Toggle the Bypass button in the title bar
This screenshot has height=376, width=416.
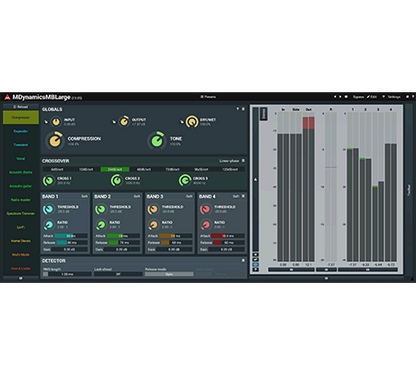point(358,97)
